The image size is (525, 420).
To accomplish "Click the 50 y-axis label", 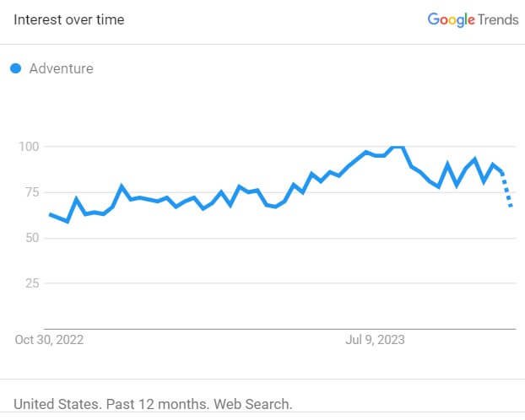I will pyautogui.click(x=32, y=238).
